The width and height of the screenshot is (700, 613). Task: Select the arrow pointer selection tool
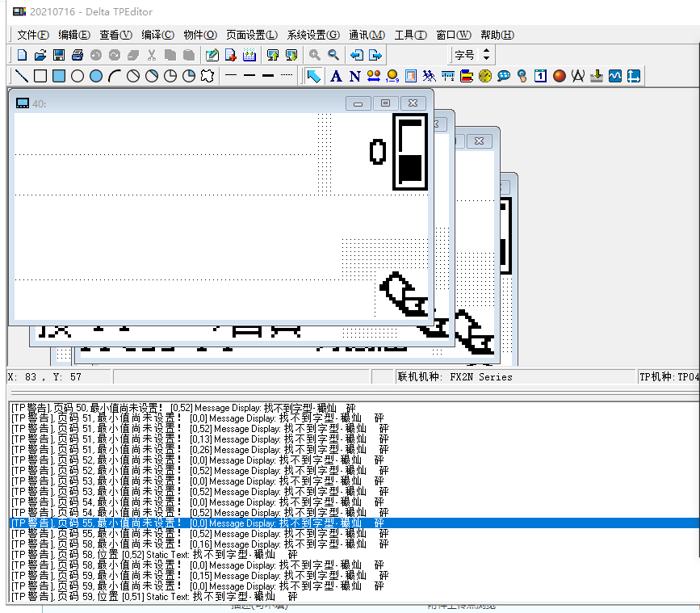point(313,76)
